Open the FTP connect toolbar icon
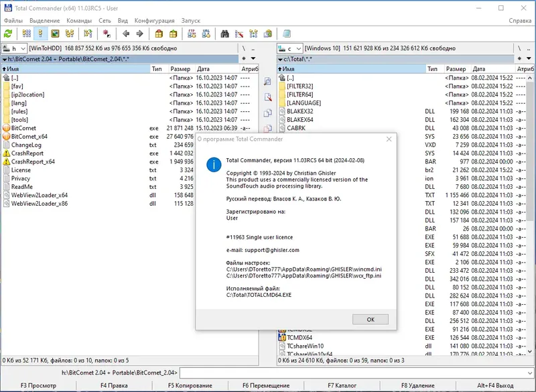The height and width of the screenshot is (392, 536). tap(192, 34)
